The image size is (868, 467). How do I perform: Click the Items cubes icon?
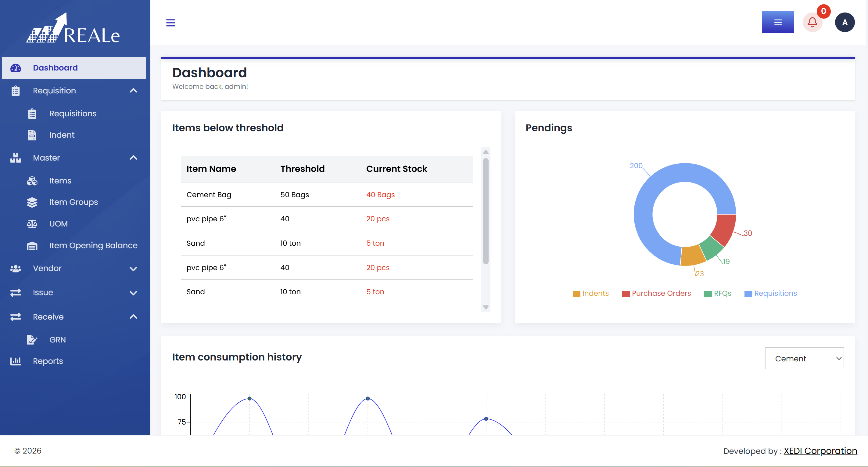pos(32,181)
